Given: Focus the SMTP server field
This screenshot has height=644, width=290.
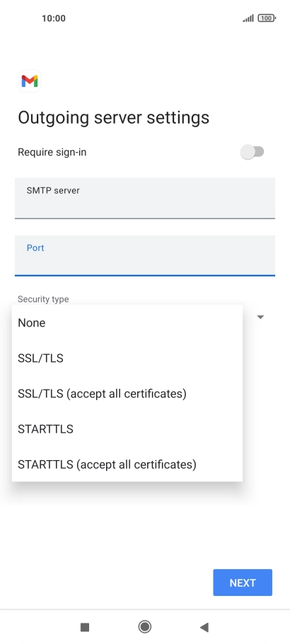Looking at the screenshot, I should click(144, 198).
